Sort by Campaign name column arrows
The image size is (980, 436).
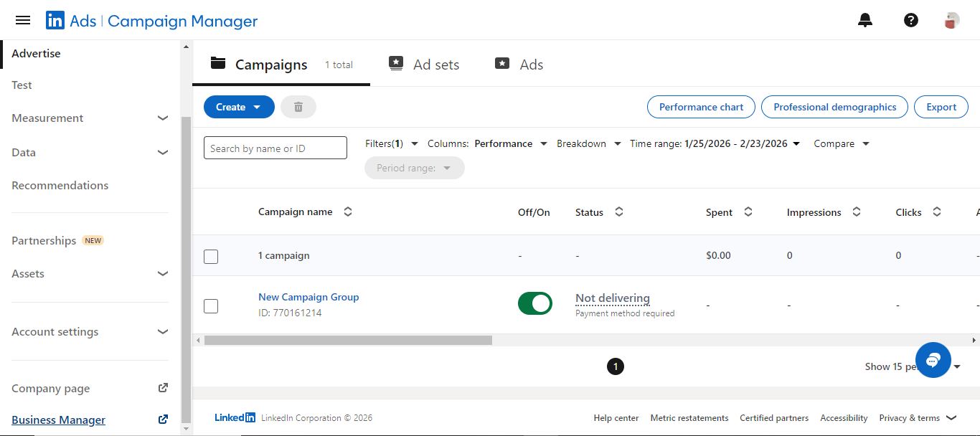pos(348,212)
